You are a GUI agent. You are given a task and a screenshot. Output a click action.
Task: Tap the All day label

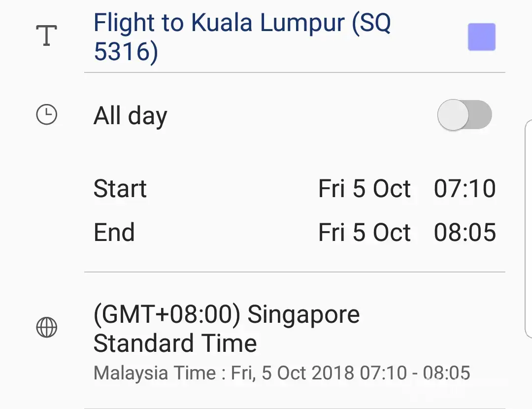click(131, 116)
